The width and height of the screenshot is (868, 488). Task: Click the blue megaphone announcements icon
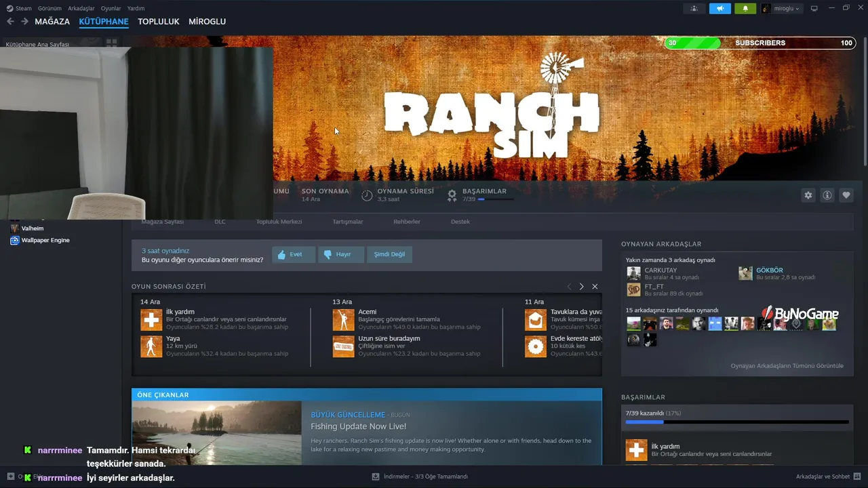click(x=720, y=8)
